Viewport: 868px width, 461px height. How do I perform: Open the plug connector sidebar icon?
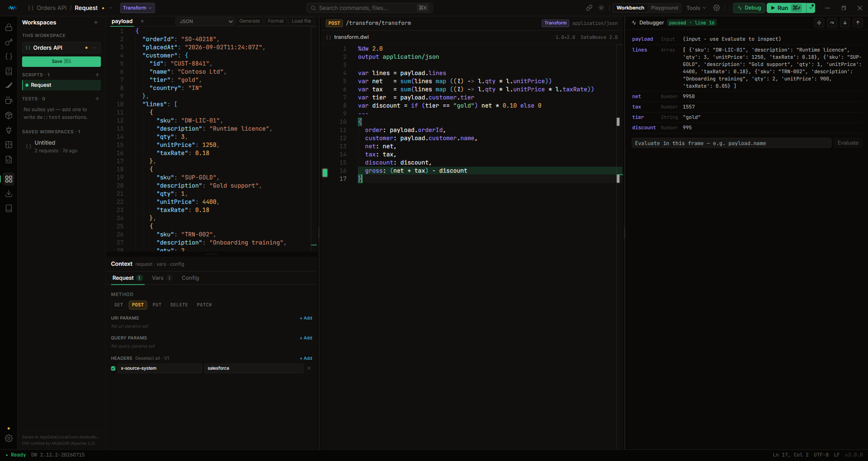[x=9, y=130]
